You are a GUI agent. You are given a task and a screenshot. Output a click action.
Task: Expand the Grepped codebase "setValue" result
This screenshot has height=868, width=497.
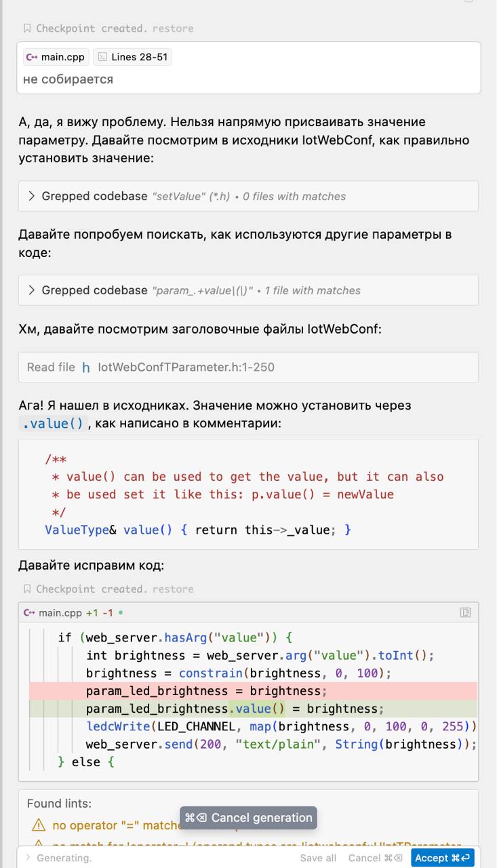pos(32,196)
